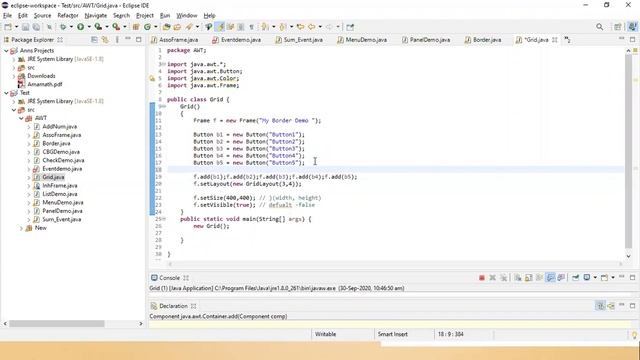Open the Refactor menu
The image size is (640, 360).
point(68,16)
